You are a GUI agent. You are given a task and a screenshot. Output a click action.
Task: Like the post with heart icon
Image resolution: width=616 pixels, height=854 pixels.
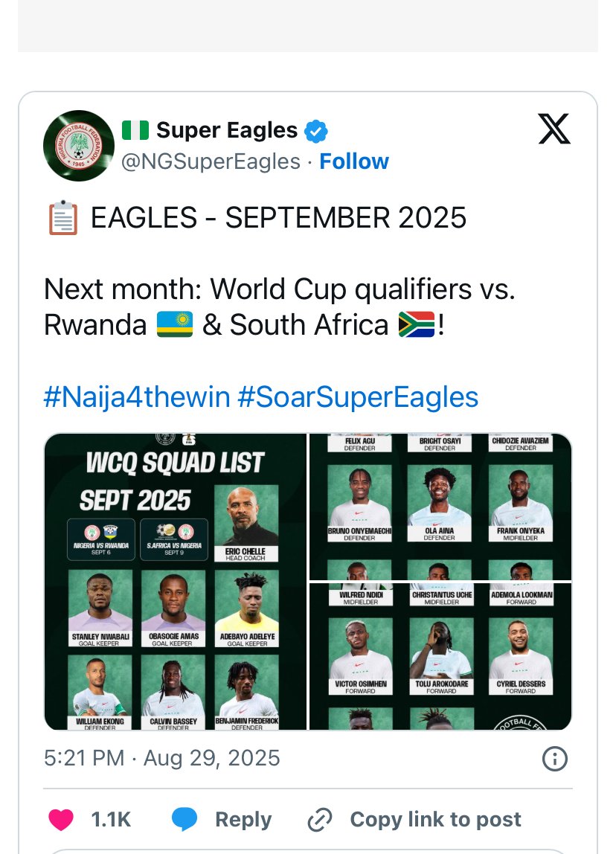[x=61, y=820]
